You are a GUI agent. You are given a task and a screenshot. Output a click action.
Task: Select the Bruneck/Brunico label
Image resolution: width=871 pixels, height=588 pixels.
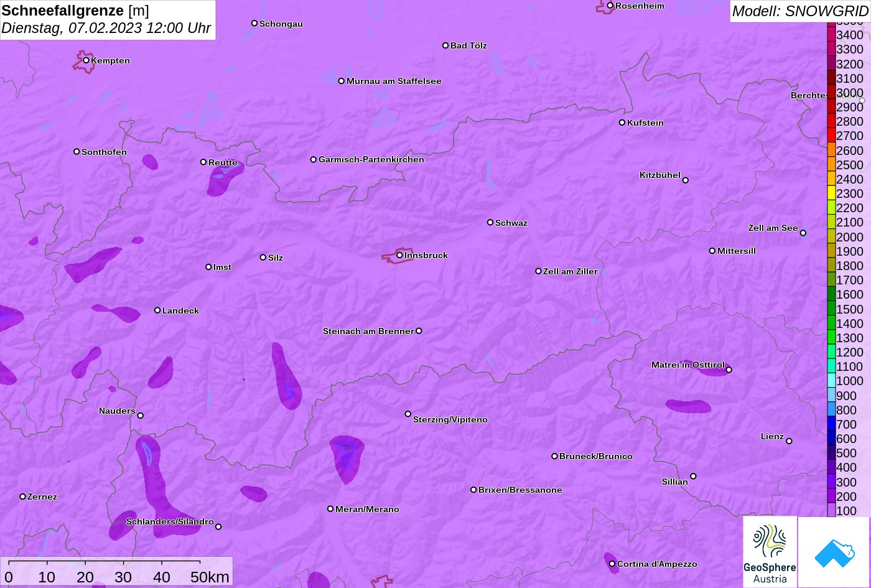coord(596,456)
